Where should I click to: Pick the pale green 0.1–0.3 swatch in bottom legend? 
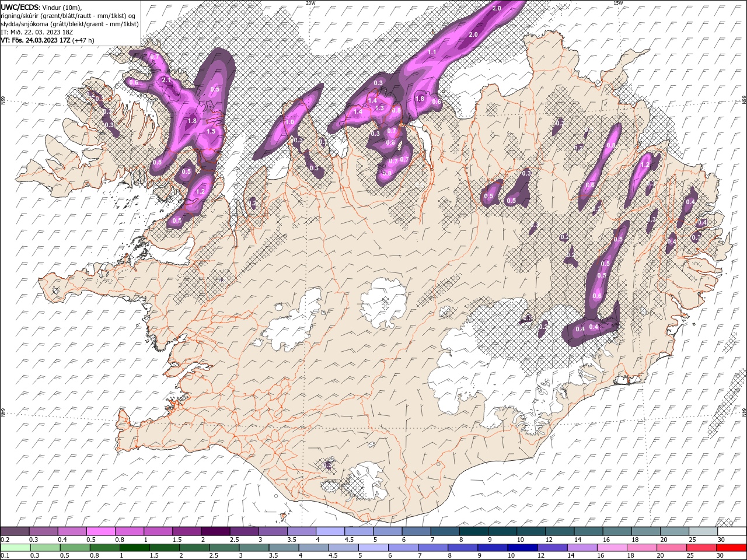tap(15, 548)
